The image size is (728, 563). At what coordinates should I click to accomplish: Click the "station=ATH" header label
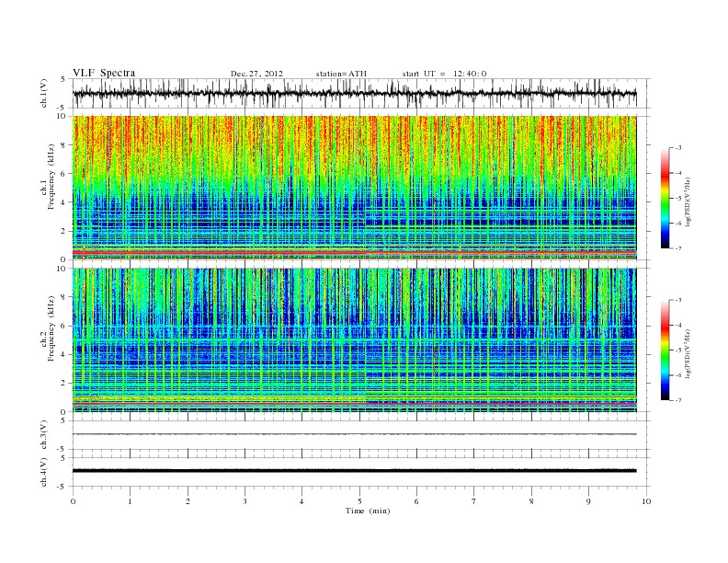[341, 74]
